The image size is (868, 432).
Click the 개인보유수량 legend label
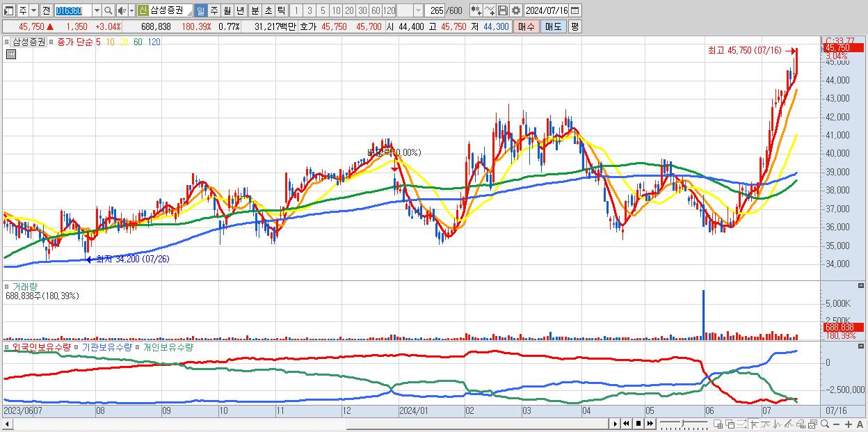(168, 346)
